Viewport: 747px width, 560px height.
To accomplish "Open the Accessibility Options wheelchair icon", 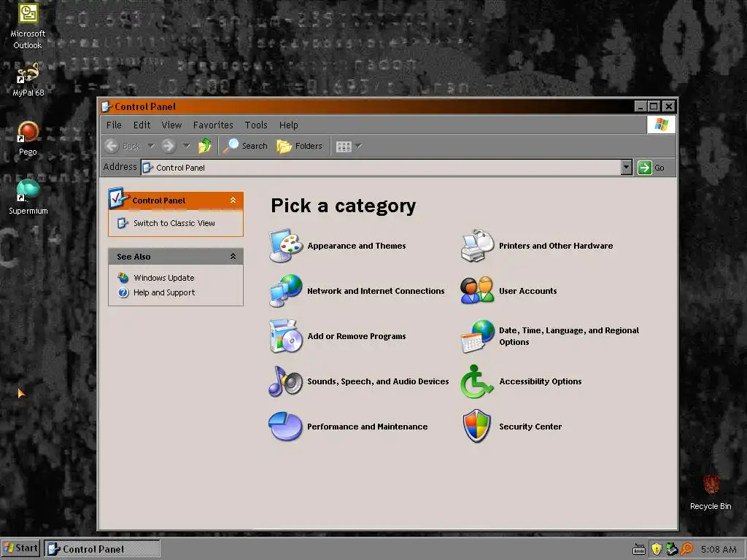I will click(476, 381).
